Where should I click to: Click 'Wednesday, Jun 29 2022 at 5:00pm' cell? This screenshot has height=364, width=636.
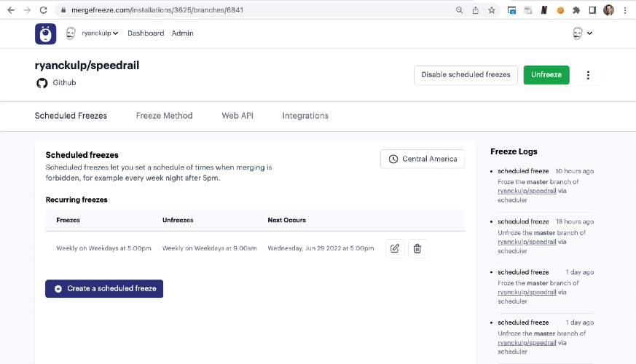(321, 248)
